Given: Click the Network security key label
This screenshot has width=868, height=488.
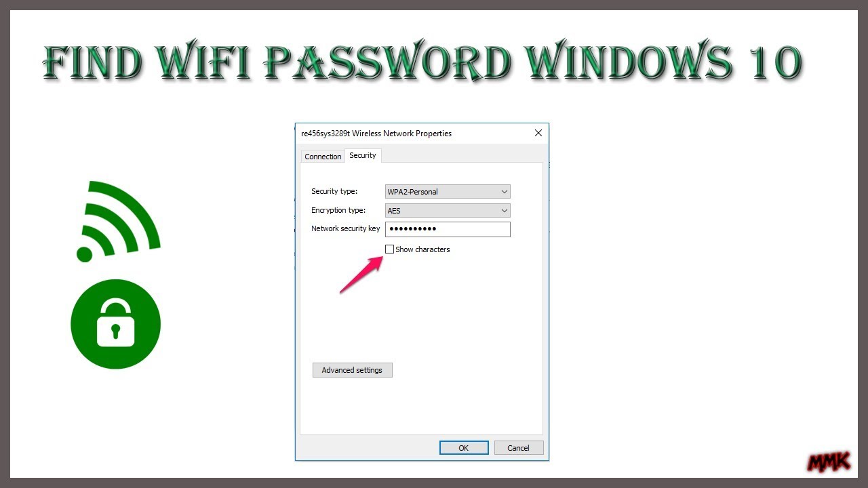Looking at the screenshot, I should tap(346, 229).
